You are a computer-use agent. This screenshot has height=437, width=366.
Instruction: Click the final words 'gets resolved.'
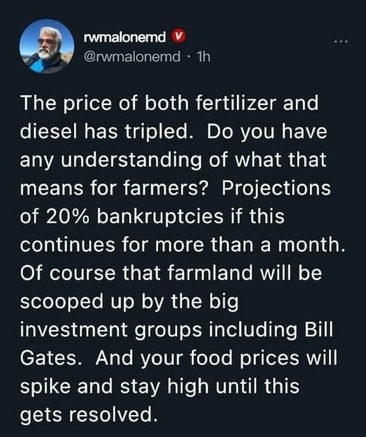pos(88,415)
